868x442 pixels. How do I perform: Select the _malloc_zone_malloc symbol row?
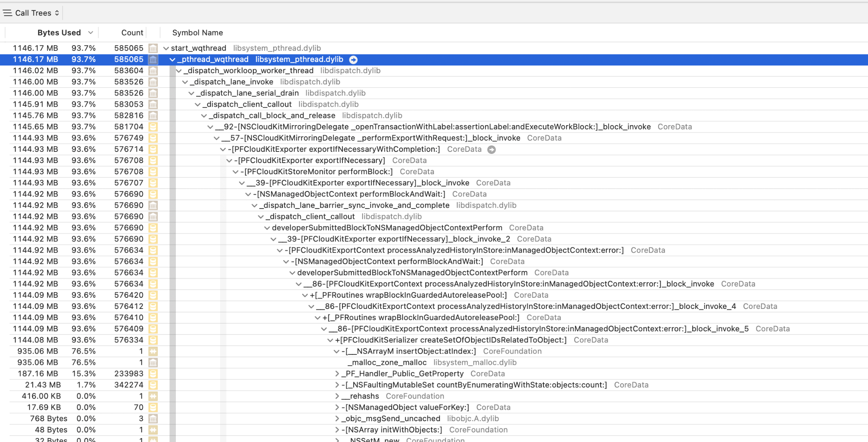(434, 362)
